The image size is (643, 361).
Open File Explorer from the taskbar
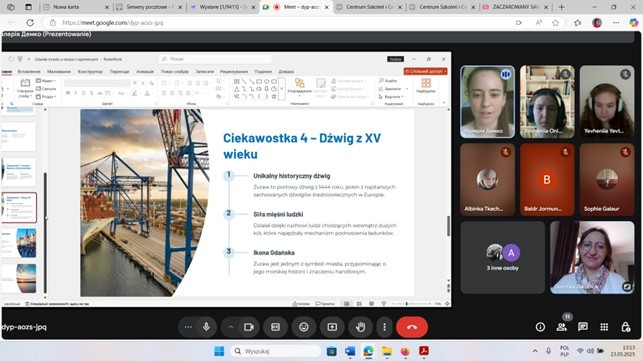pos(387,351)
